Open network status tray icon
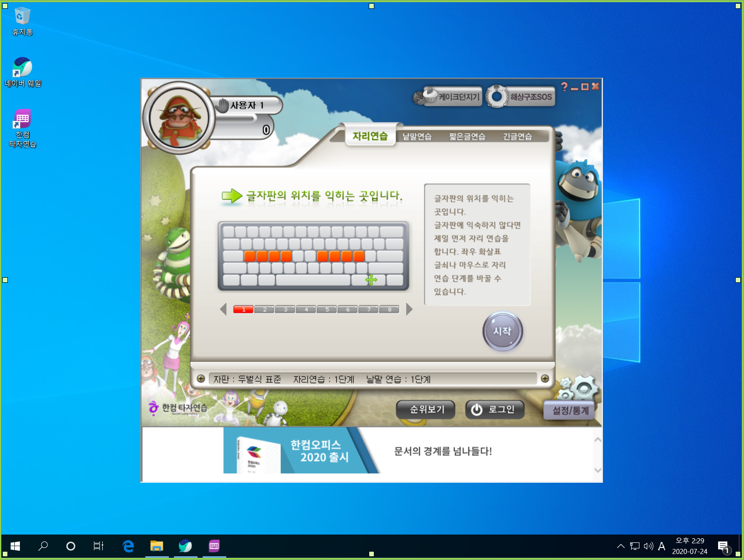This screenshot has height=560, width=744. tap(635, 546)
